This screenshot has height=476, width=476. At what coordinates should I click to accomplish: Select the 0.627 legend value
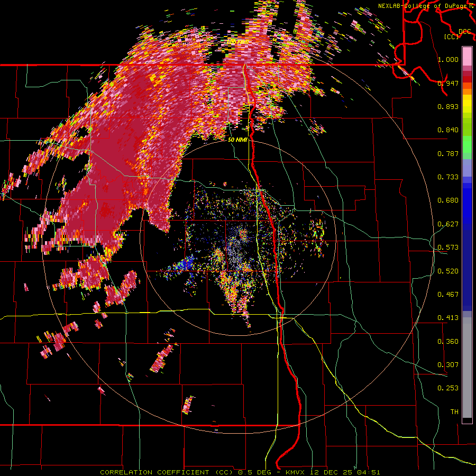(448, 224)
